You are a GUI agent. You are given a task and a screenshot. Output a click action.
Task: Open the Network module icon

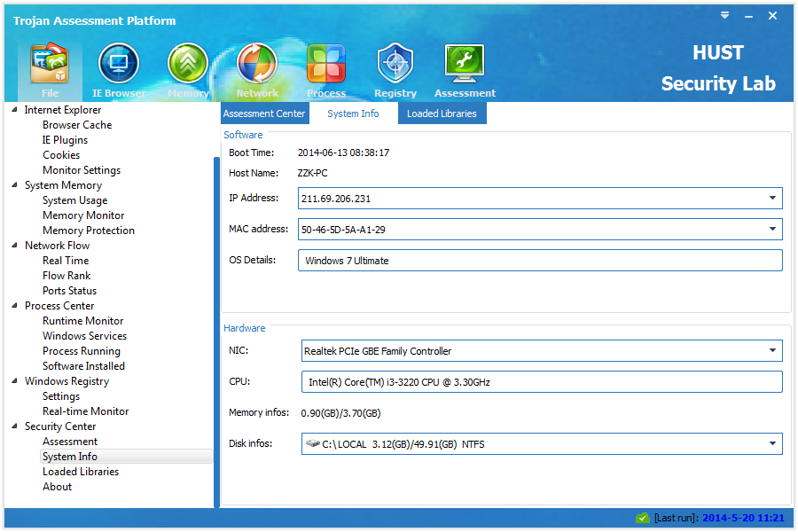257,64
